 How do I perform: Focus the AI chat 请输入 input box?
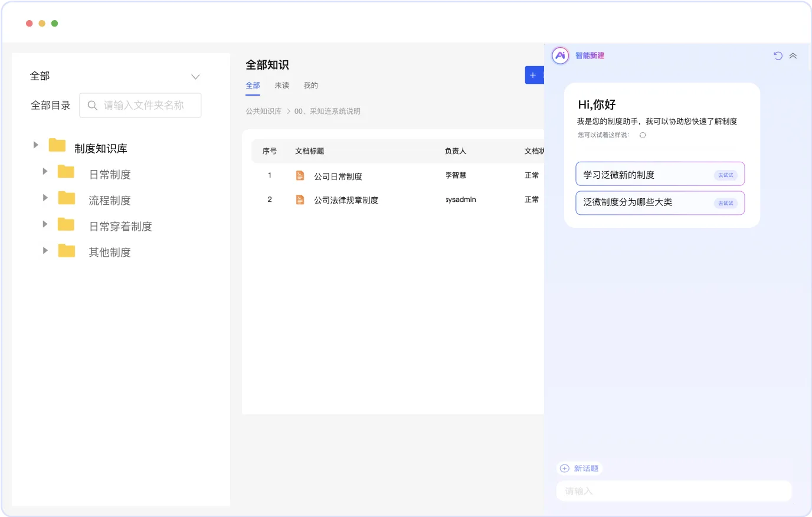[x=674, y=491]
